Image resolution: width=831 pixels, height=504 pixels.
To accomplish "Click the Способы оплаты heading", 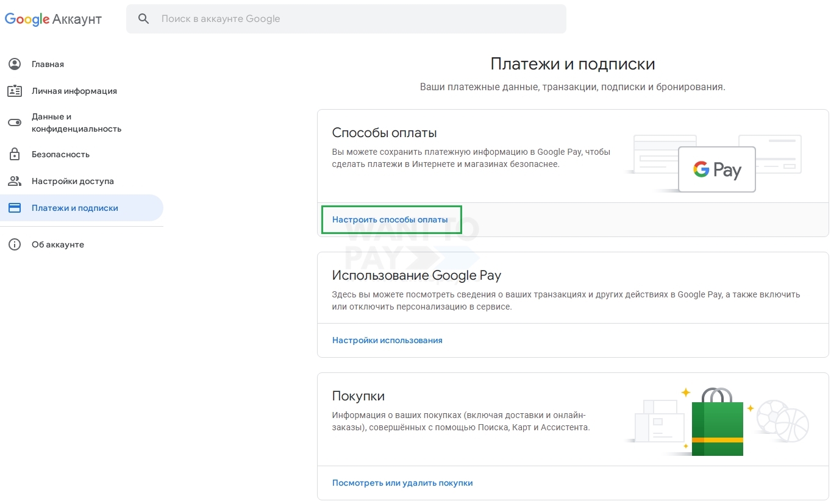I will click(x=385, y=133).
